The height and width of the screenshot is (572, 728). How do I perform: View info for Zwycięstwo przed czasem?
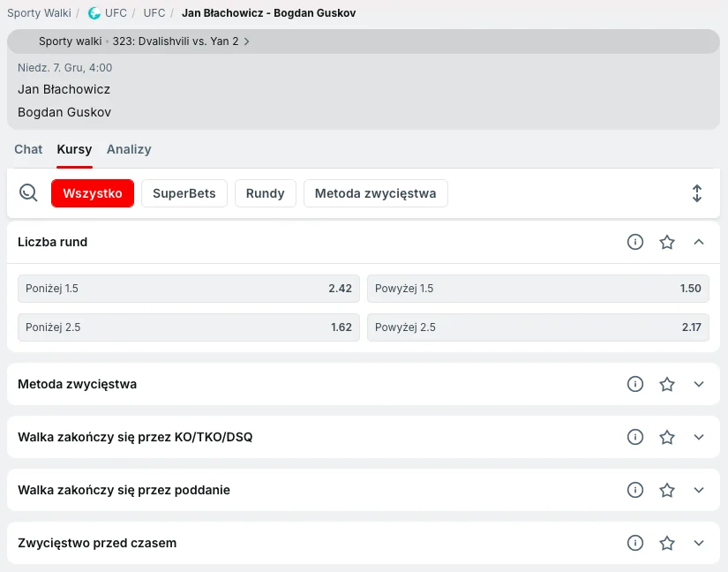point(635,543)
